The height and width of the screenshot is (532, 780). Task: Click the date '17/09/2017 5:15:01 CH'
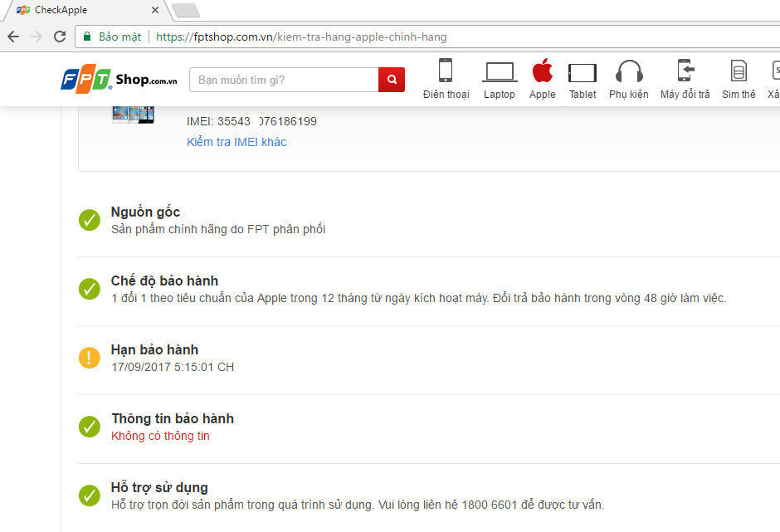[172, 368]
